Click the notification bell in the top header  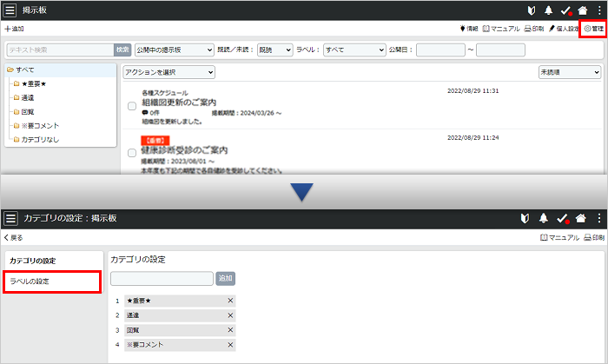(x=548, y=10)
